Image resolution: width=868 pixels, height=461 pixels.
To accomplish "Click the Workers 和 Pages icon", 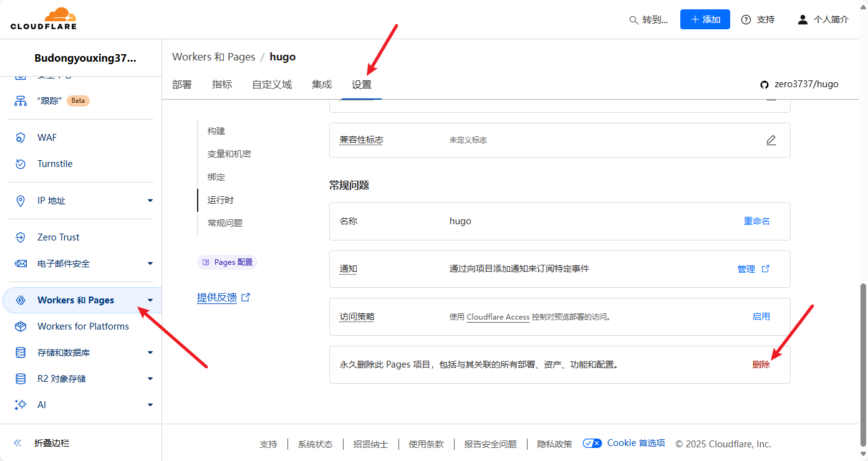I will (21, 300).
